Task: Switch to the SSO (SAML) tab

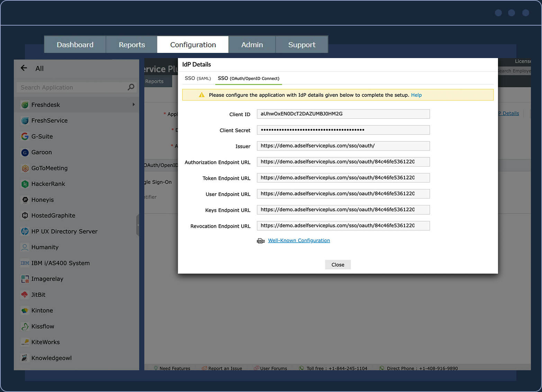Action: (x=198, y=78)
